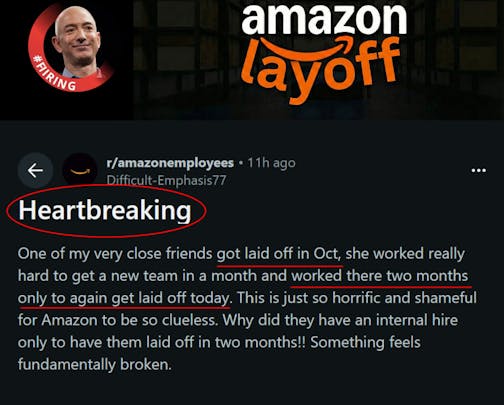504x405 pixels.
Task: Click underlined "only to again get laid off today"
Action: point(123,298)
